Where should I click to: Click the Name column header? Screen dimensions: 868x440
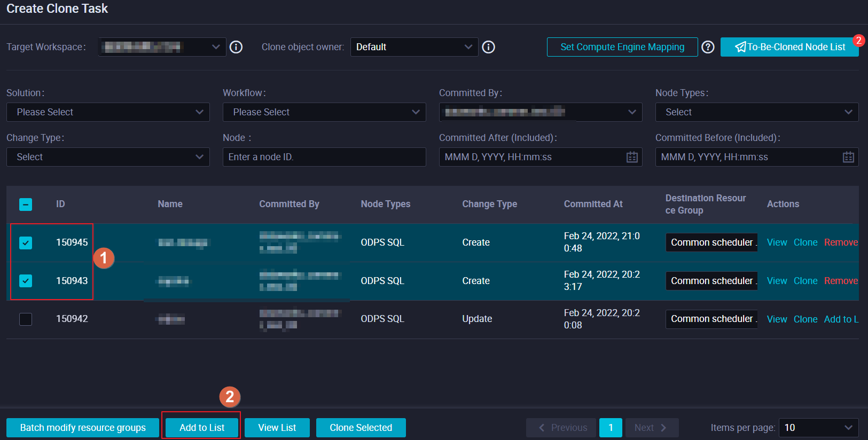pyautogui.click(x=170, y=204)
